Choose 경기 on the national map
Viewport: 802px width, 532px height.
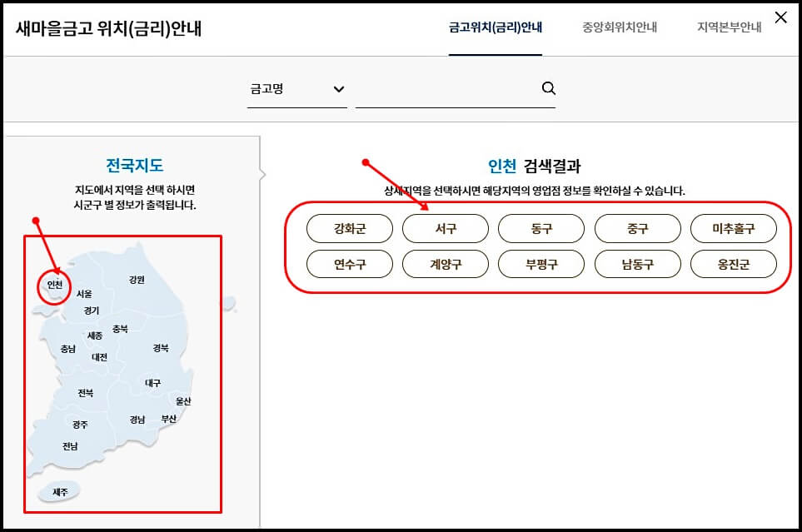tap(92, 311)
